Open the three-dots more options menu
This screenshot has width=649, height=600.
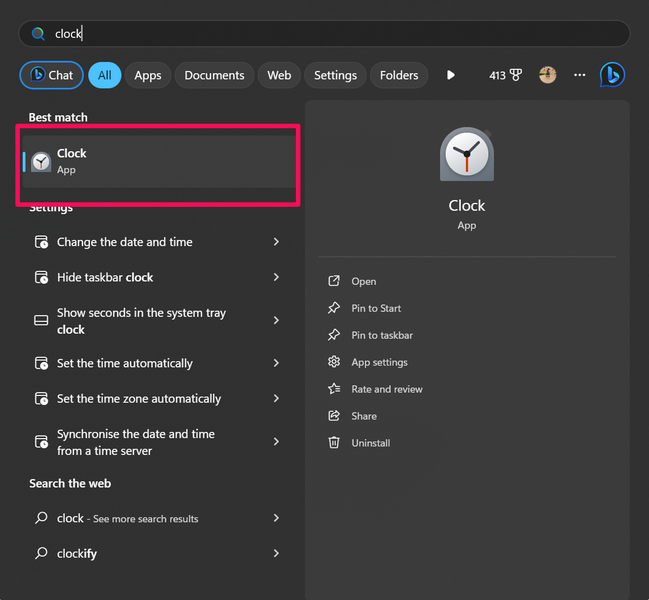[x=580, y=75]
